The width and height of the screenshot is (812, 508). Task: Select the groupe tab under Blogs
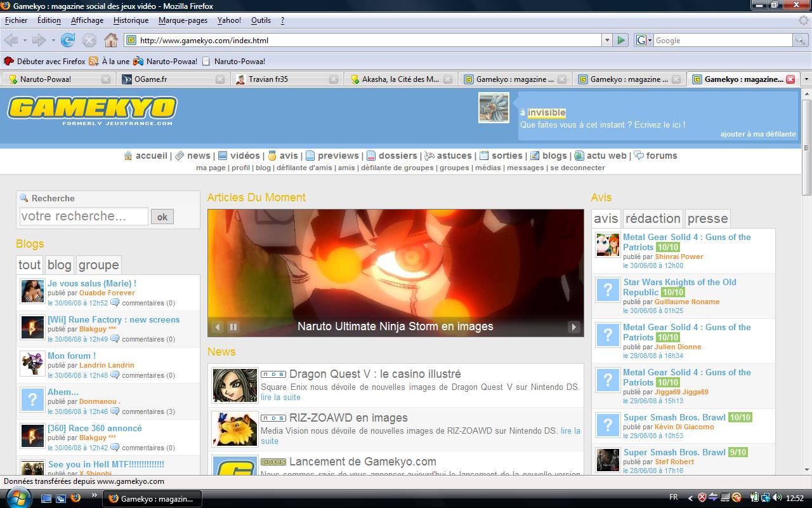98,265
